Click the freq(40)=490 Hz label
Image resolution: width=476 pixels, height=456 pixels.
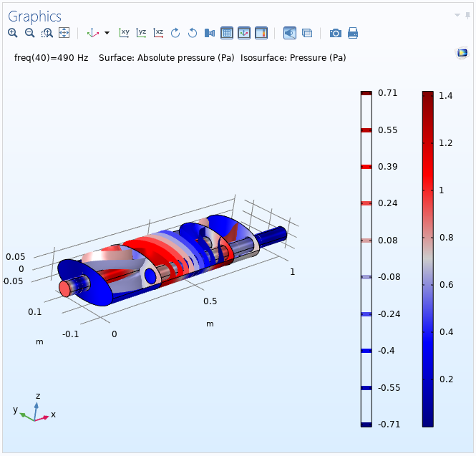(52, 58)
